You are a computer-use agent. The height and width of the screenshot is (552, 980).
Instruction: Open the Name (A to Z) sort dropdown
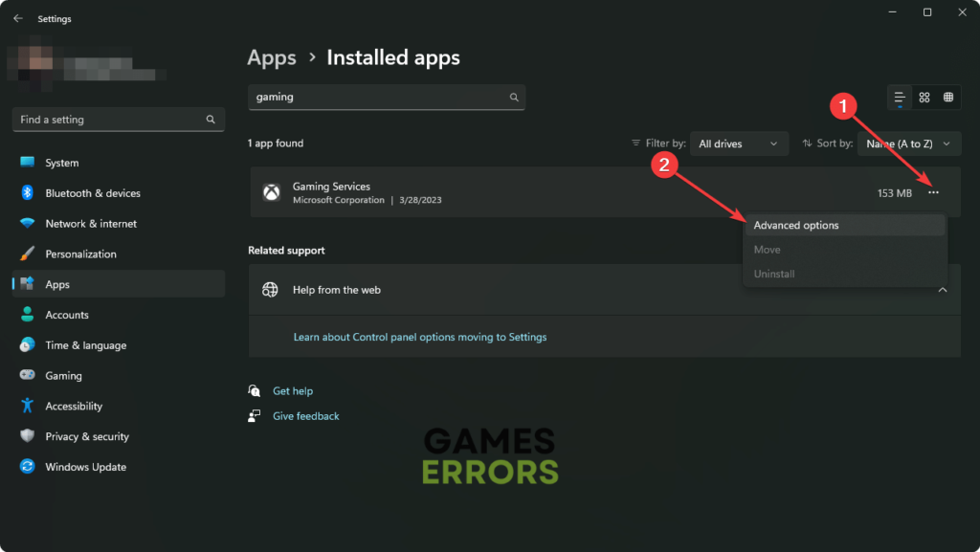point(908,143)
